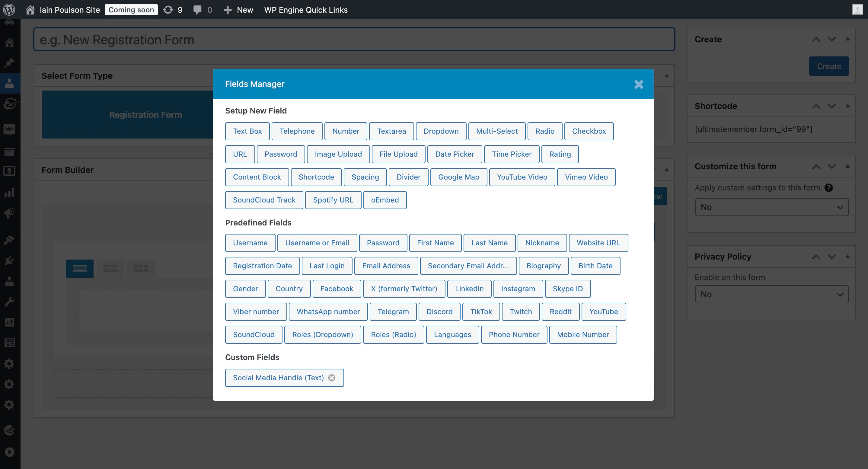Open the Apply custom settings dropdown
The image size is (868, 469).
tap(772, 207)
